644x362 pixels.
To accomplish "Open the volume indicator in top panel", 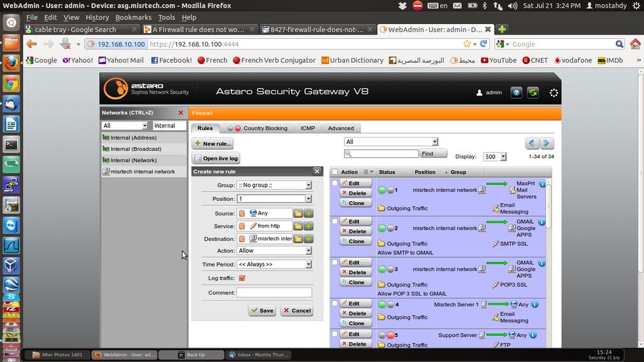I will pos(512,6).
